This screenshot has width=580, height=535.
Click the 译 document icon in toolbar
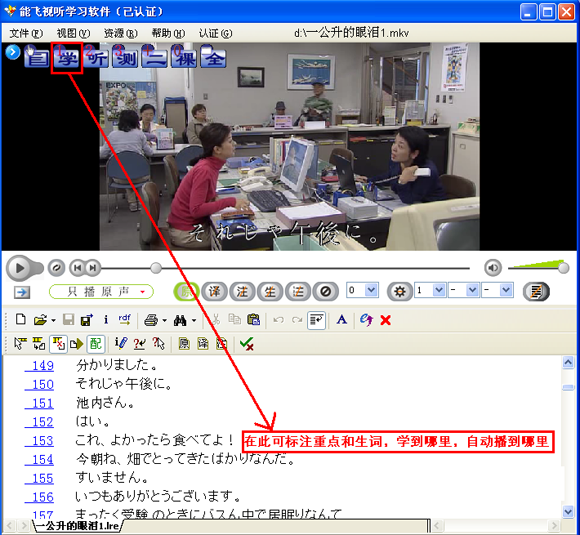[202, 344]
